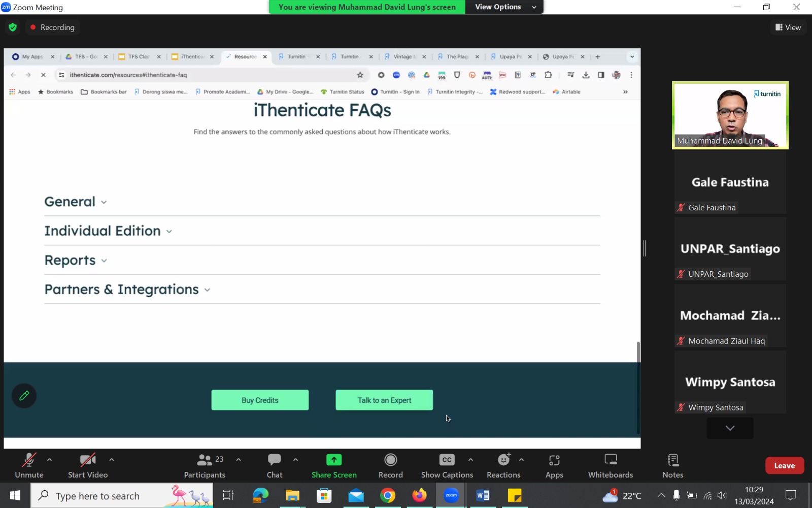Expand video options arrow next to Start Video
This screenshot has width=812, height=508.
point(112,460)
